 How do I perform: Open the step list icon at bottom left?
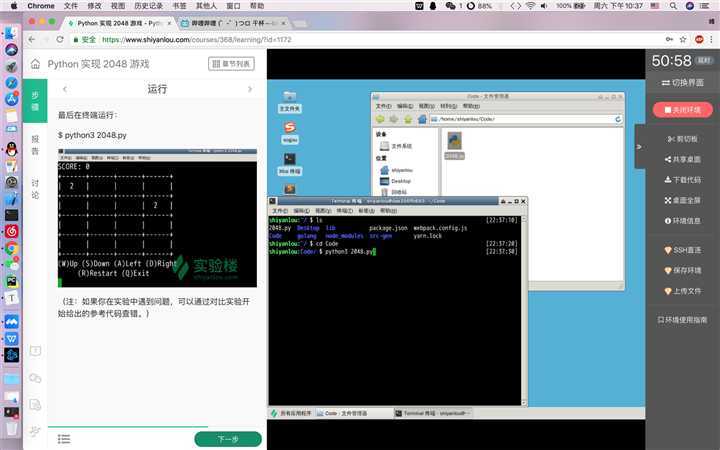[x=64, y=439]
